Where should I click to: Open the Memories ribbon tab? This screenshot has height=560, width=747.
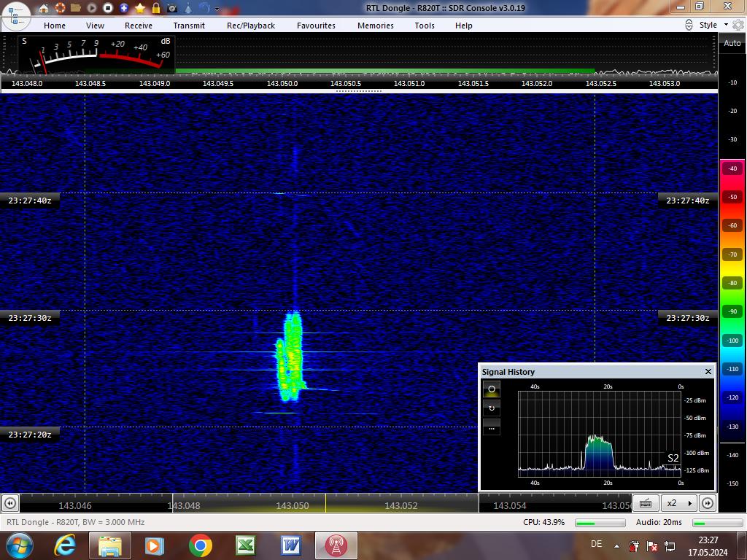[x=376, y=26]
